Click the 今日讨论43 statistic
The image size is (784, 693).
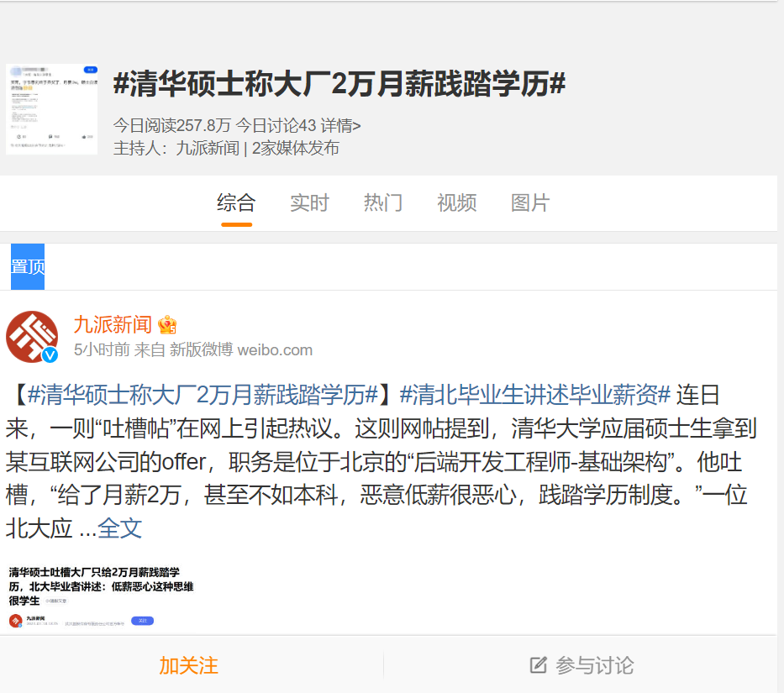(x=276, y=125)
